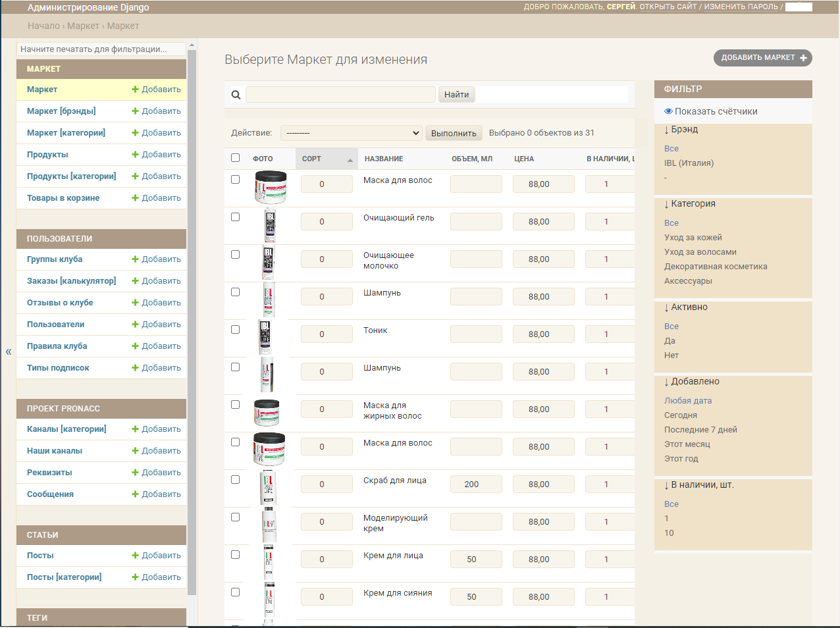
Task: Click the plus icon beside Правила клуба
Action: (x=135, y=346)
